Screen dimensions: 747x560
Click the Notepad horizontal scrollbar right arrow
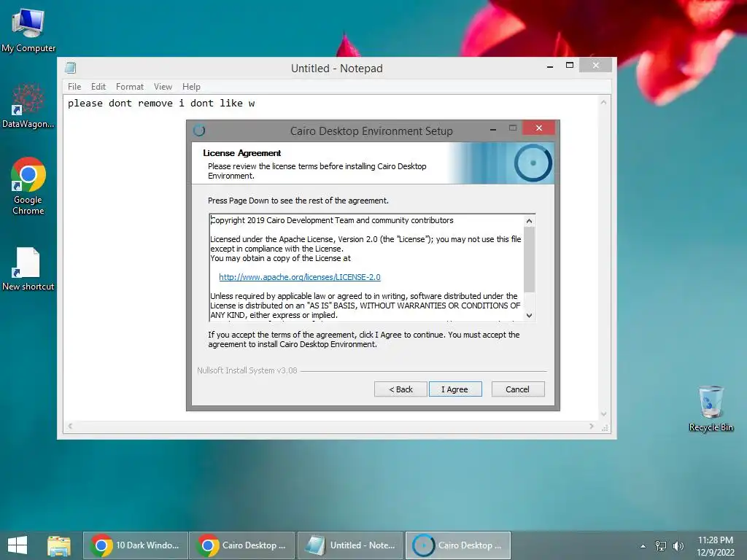click(591, 426)
